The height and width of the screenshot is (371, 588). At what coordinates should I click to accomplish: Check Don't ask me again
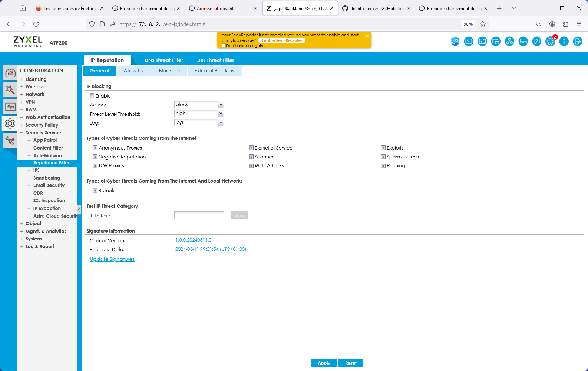tap(224, 46)
